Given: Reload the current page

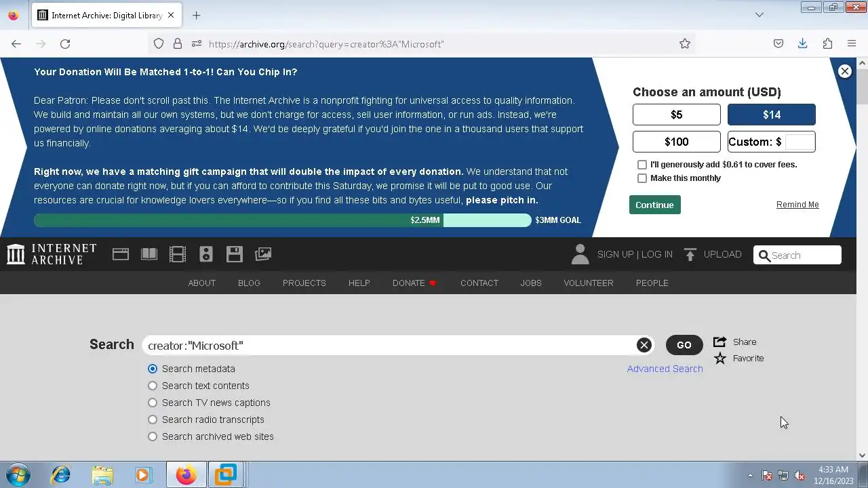Looking at the screenshot, I should 65,43.
